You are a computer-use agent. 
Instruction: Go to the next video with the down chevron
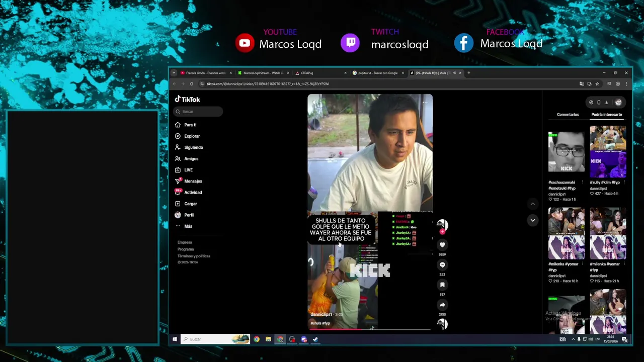533,220
